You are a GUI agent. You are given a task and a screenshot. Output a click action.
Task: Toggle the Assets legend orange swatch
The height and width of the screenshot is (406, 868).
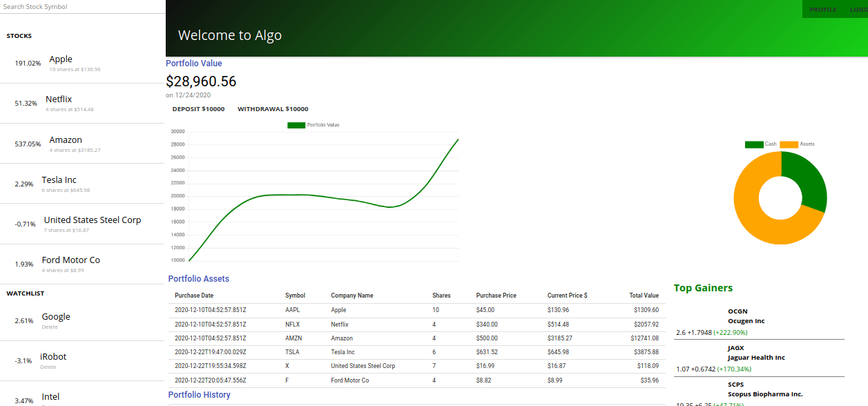pyautogui.click(x=789, y=144)
